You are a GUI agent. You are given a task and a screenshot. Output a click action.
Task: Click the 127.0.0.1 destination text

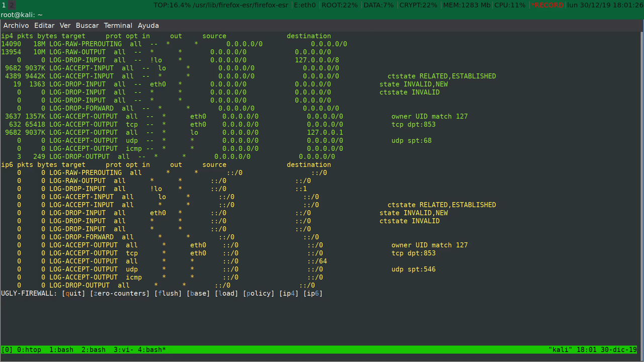[325, 132]
